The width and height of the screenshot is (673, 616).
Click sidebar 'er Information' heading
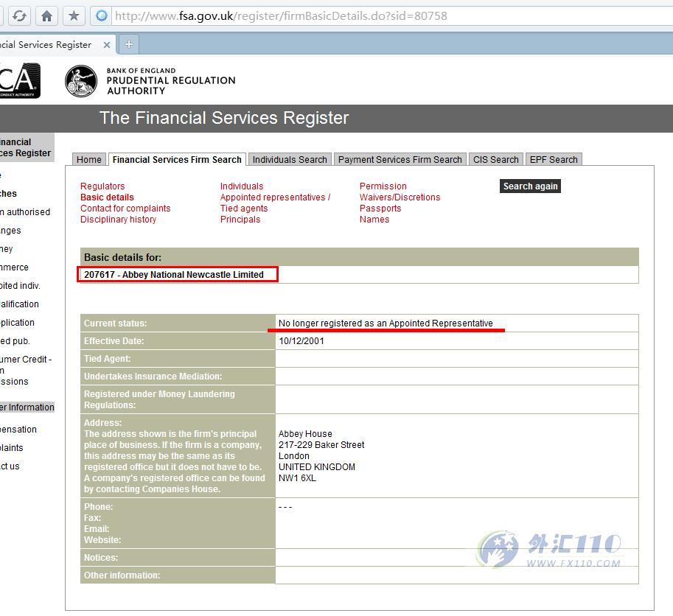27,407
